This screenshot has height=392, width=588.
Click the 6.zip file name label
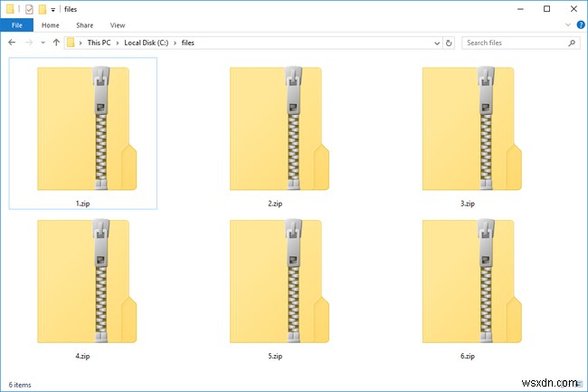pos(468,356)
